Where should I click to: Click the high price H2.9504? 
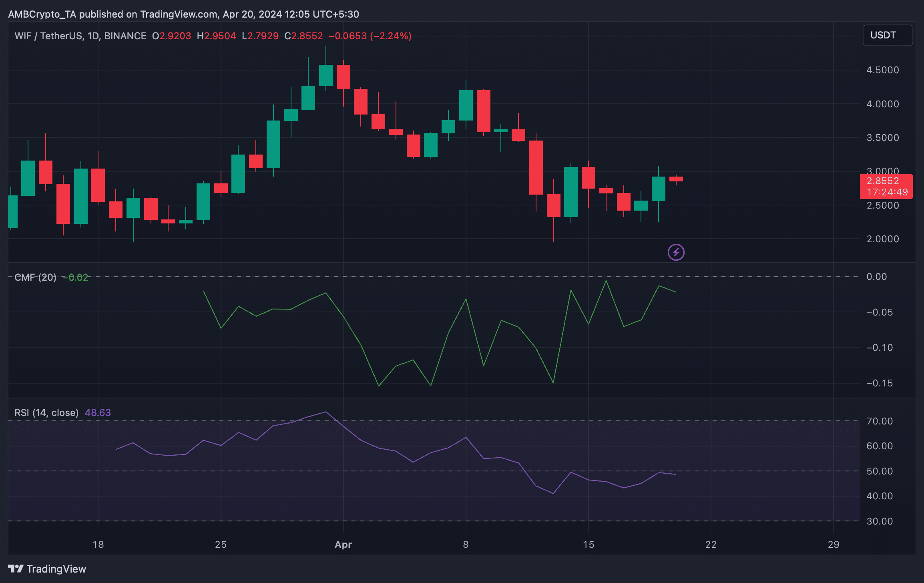pos(216,36)
